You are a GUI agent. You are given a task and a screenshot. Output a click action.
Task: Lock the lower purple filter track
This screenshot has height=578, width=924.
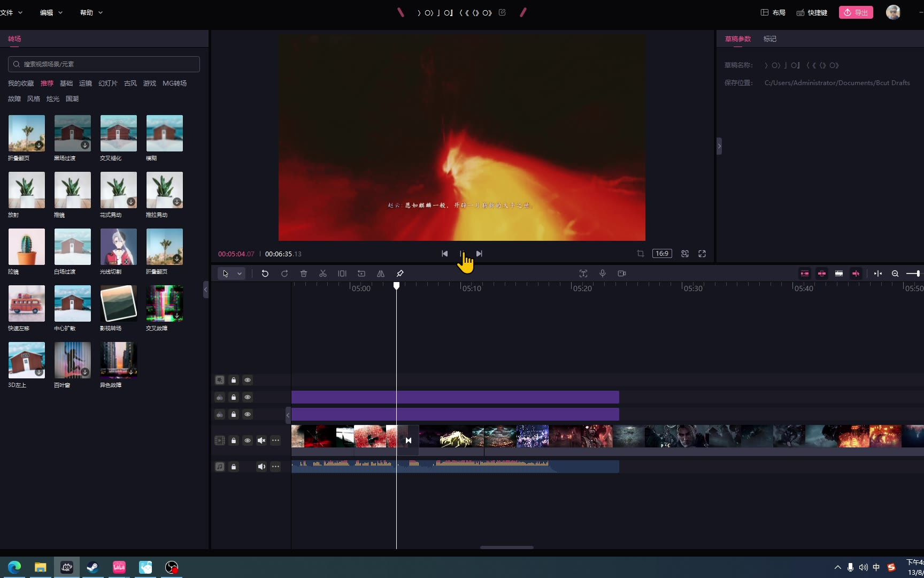[234, 414]
